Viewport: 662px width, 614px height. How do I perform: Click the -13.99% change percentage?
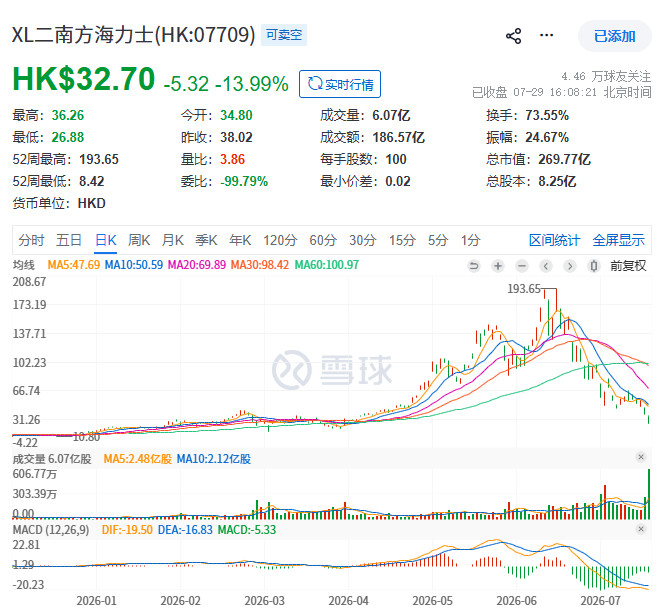tap(252, 84)
